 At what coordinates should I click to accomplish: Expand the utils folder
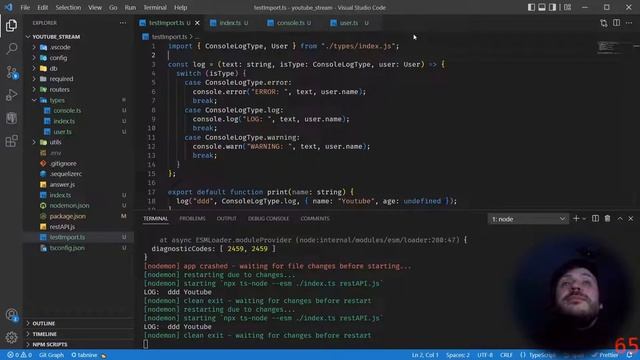coord(55,142)
